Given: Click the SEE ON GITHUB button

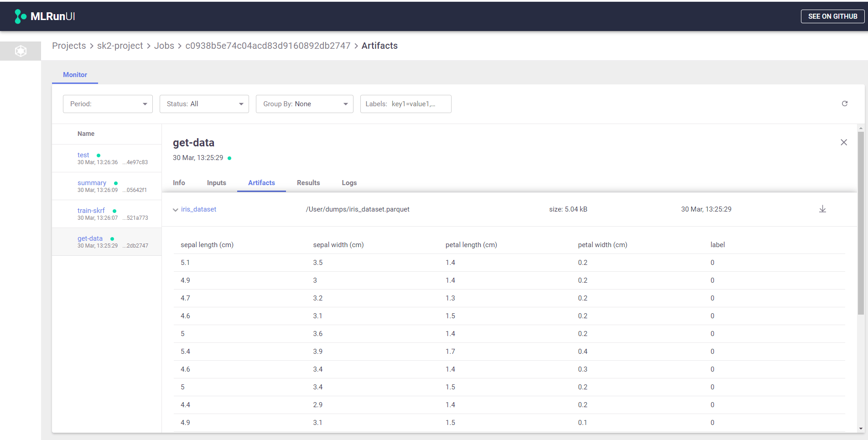Looking at the screenshot, I should coord(832,16).
